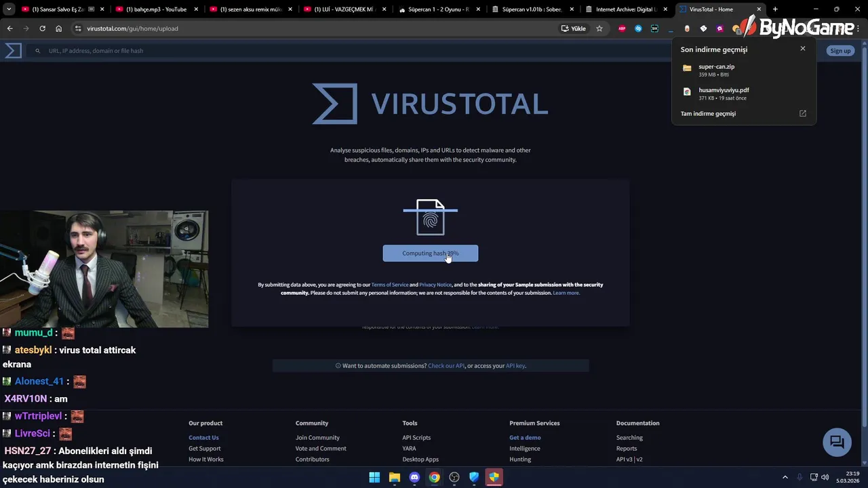Click the browser address bar URL
Viewport: 868px width, 488px height.
click(132, 28)
